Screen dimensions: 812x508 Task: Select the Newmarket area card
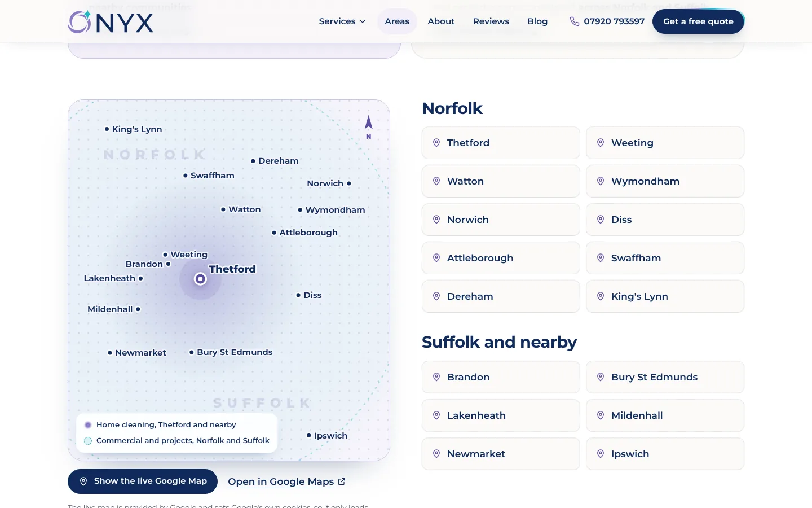pyautogui.click(x=501, y=454)
